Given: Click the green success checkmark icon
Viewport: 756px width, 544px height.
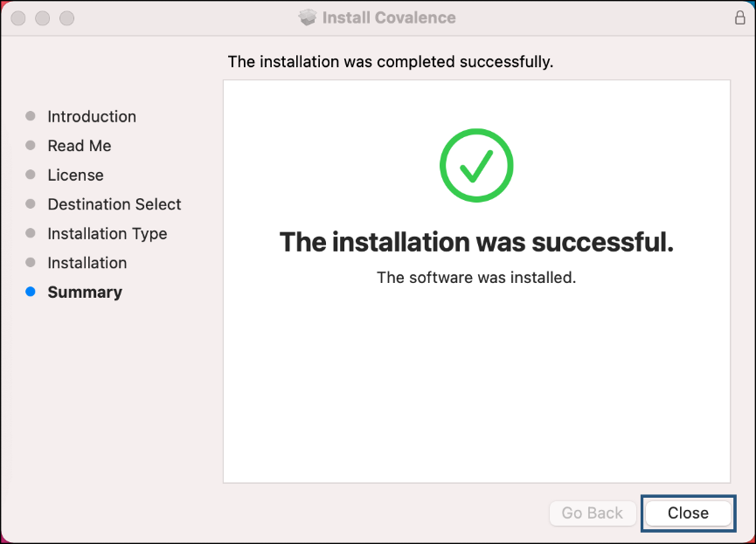Looking at the screenshot, I should 476,165.
